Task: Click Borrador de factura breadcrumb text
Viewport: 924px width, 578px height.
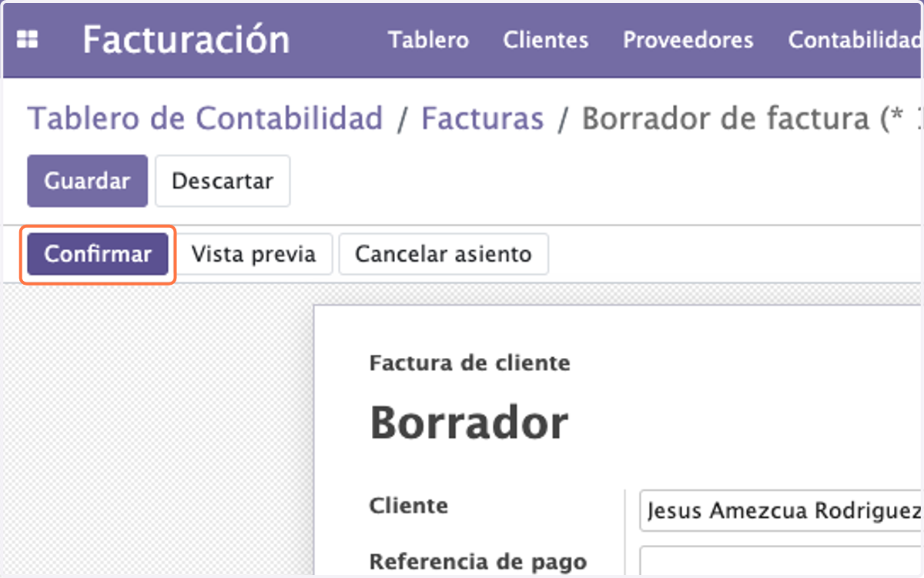Action: (x=751, y=119)
